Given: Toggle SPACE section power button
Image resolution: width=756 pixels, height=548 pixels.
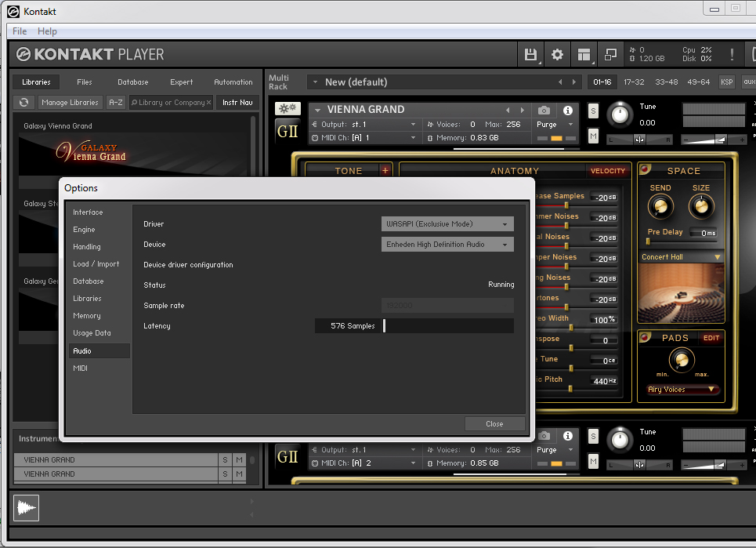Looking at the screenshot, I should coord(645,169).
